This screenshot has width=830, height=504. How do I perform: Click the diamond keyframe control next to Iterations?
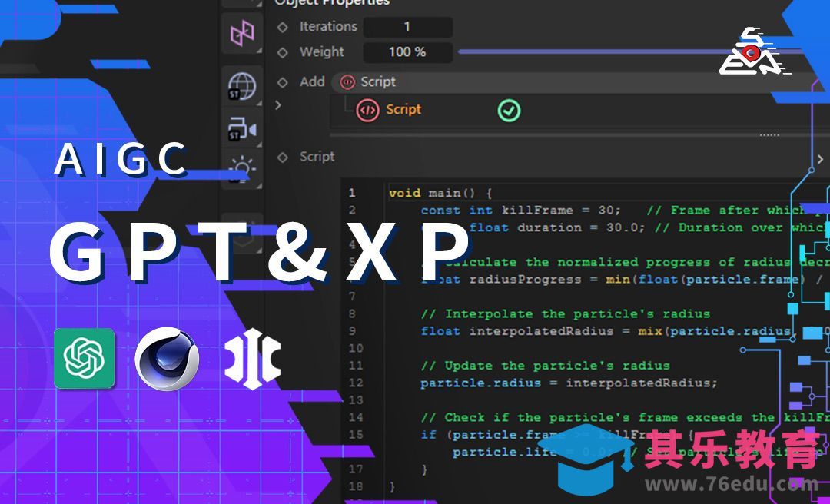[x=284, y=27]
